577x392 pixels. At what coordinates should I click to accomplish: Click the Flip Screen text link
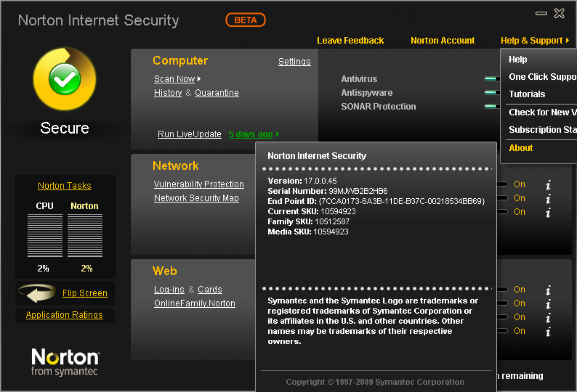click(85, 293)
